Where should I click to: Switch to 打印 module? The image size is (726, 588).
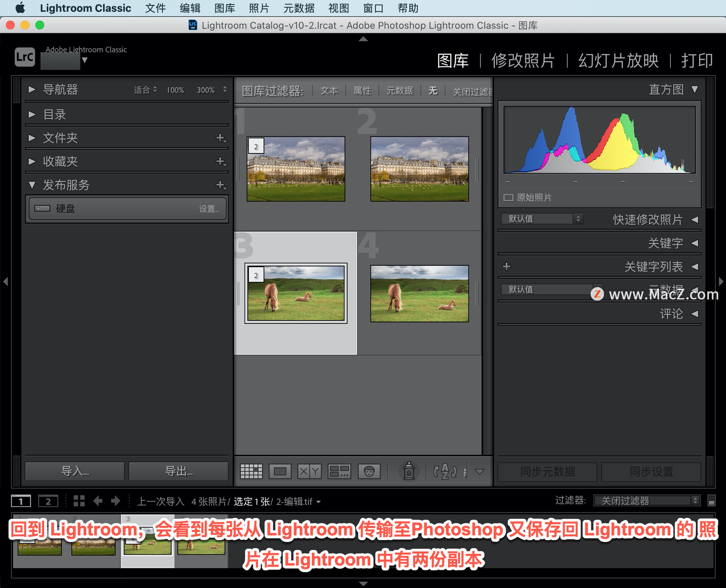pyautogui.click(x=697, y=60)
